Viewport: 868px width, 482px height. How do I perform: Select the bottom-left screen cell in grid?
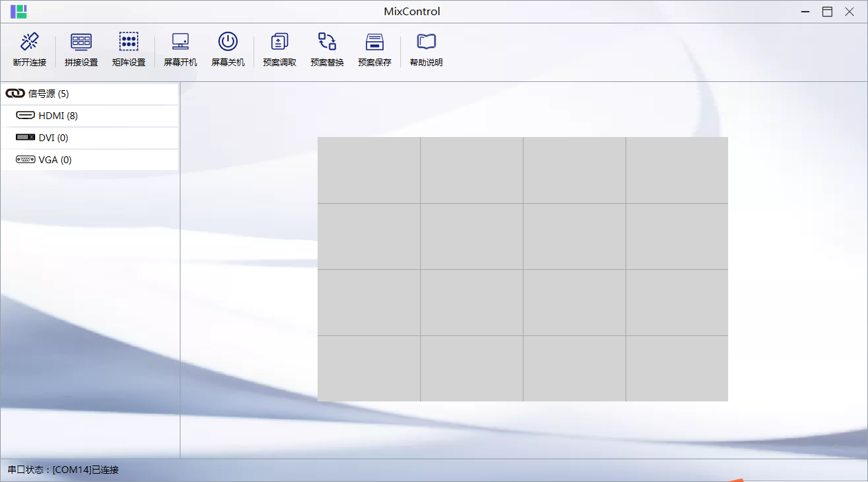(x=369, y=368)
